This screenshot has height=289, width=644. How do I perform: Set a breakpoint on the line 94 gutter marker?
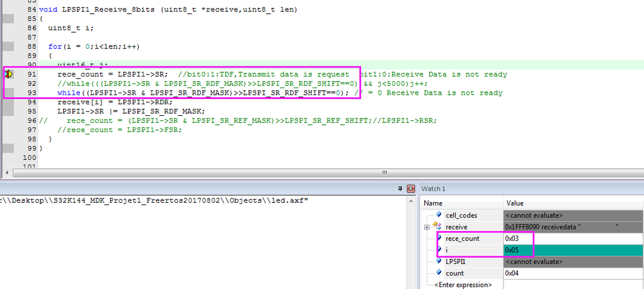coord(8,102)
